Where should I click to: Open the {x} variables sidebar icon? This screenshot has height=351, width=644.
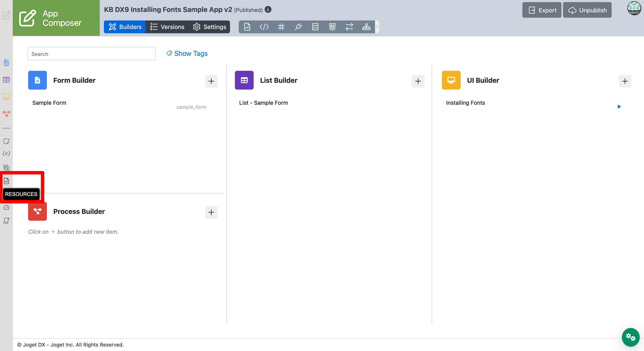(x=6, y=154)
